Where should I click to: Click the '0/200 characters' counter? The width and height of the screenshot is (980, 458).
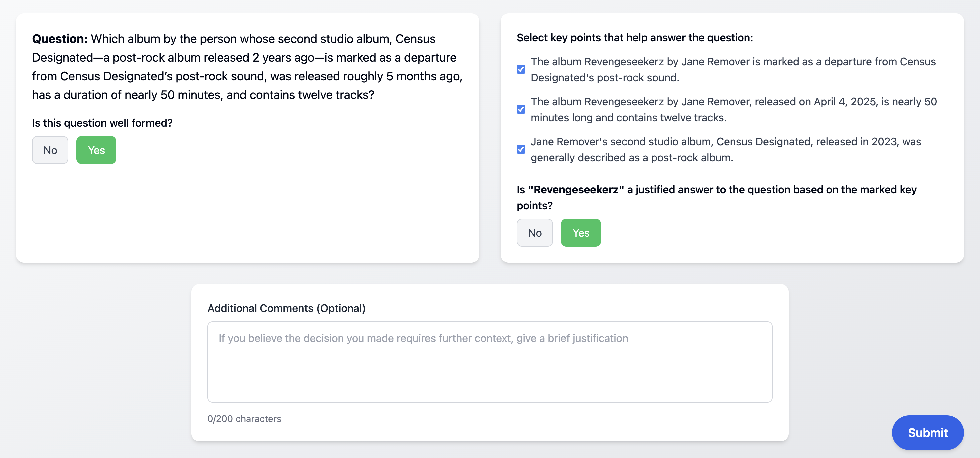[x=244, y=418]
